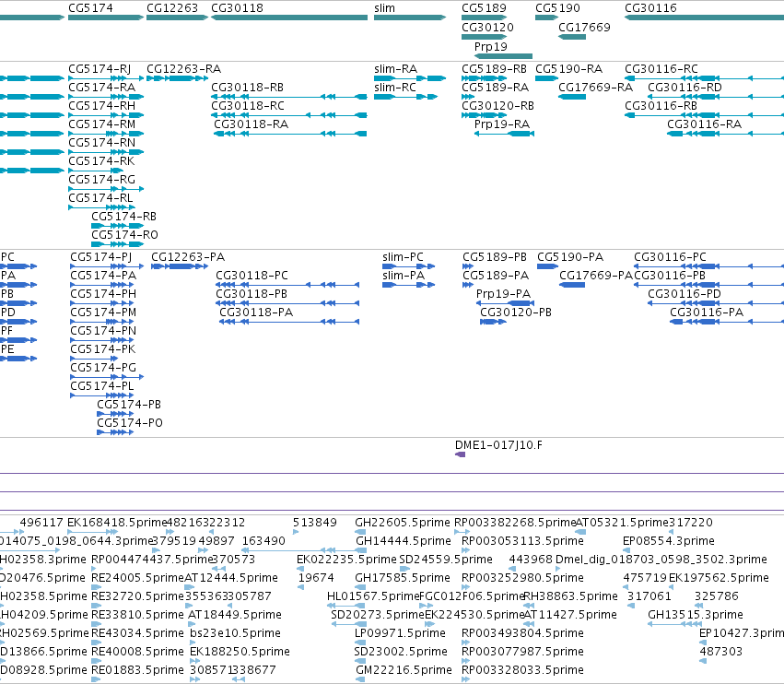
Task: Select EST SD24559.5prime
Action: point(446,559)
